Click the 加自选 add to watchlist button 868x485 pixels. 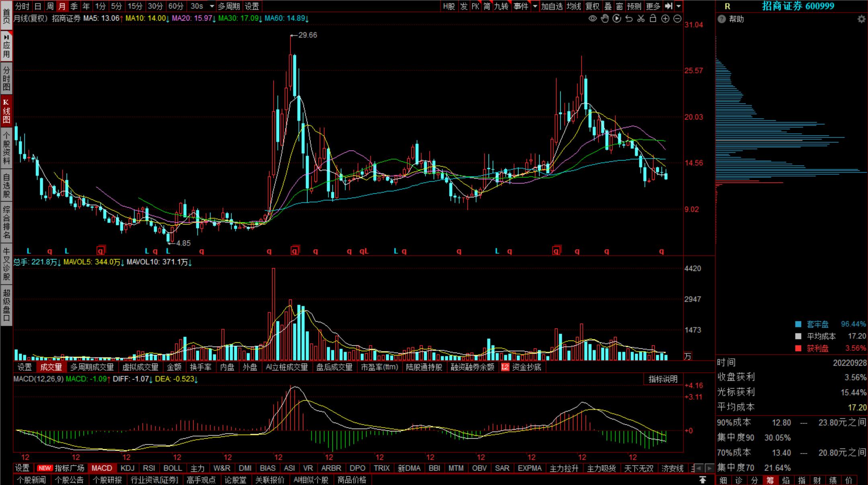[x=551, y=6]
